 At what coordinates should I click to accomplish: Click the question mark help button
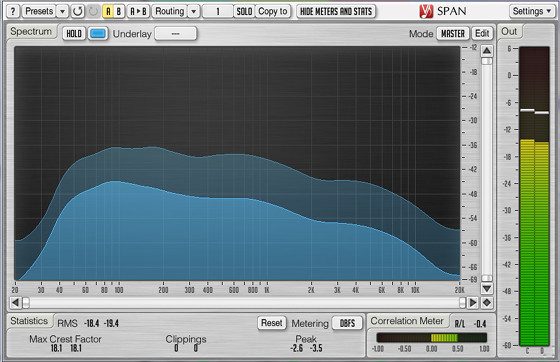(12, 11)
